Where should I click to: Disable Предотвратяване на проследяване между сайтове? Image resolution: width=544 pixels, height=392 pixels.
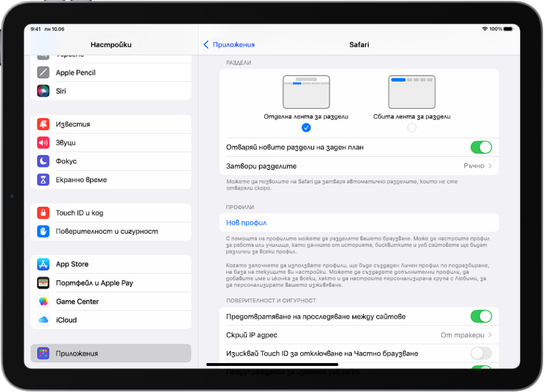point(481,316)
